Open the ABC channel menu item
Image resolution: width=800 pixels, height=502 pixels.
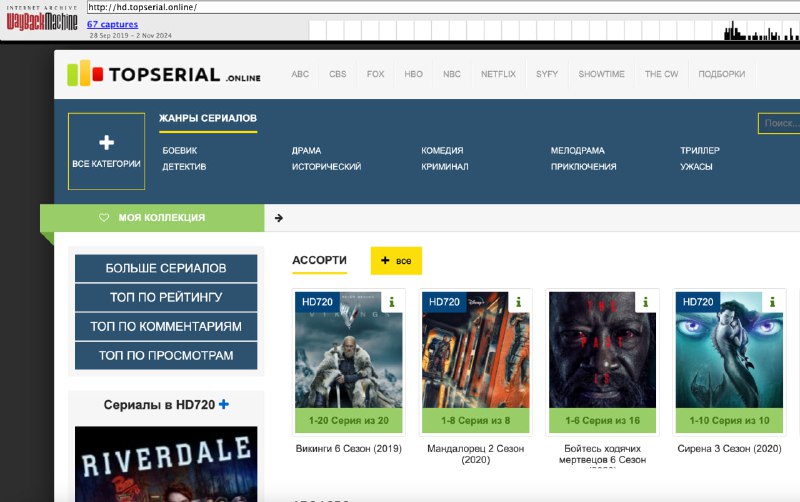pyautogui.click(x=300, y=74)
